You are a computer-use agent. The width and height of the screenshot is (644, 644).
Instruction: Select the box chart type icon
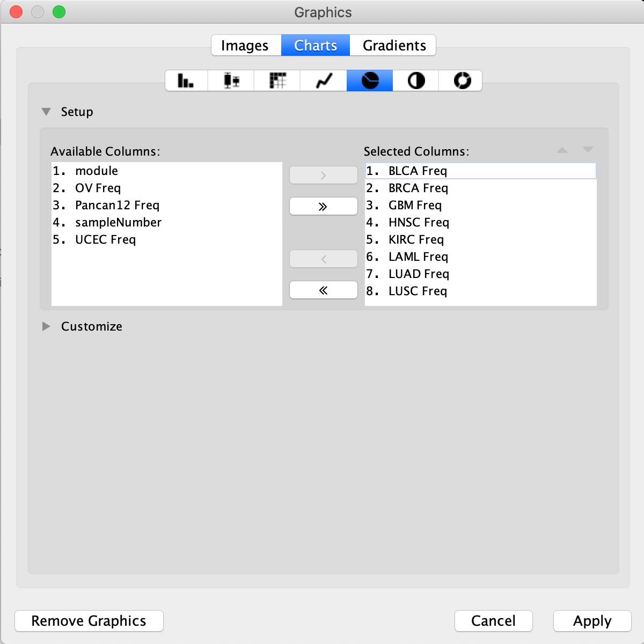231,80
